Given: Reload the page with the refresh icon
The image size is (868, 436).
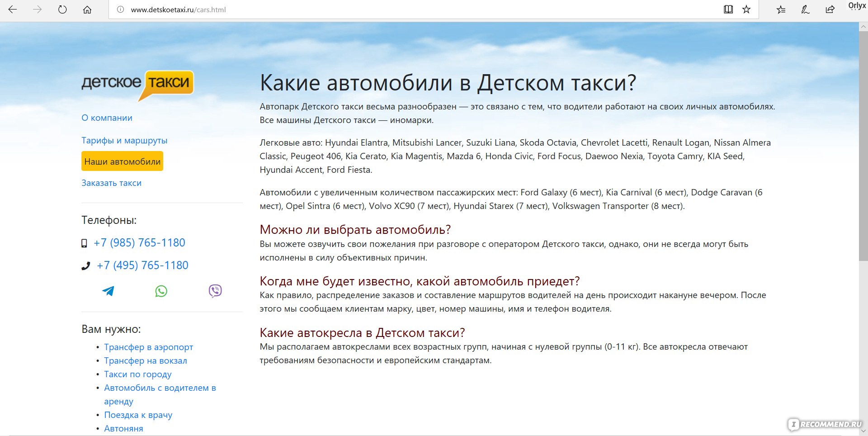Looking at the screenshot, I should coord(62,9).
